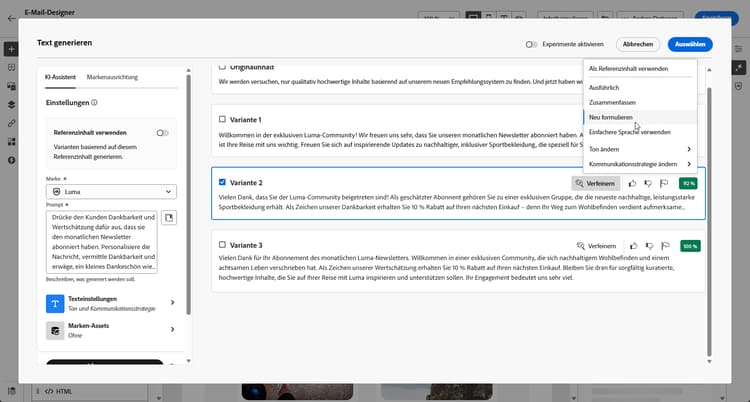
Task: Click the settings sliders icon in right rail
Action: [739, 49]
